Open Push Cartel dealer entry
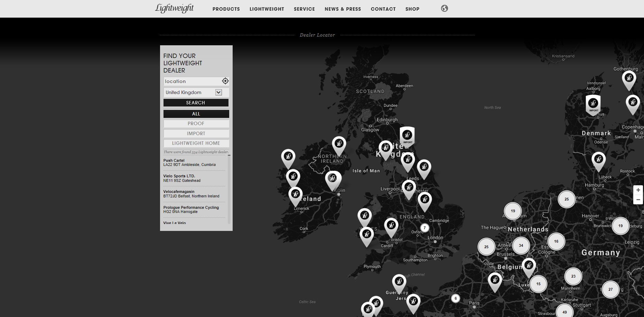Viewport: 644px width, 317px height. point(194,162)
